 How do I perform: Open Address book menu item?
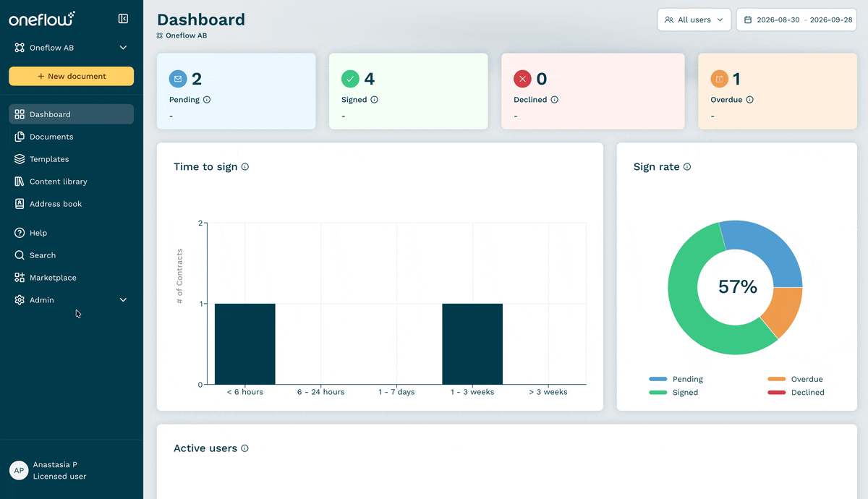[x=71, y=204]
